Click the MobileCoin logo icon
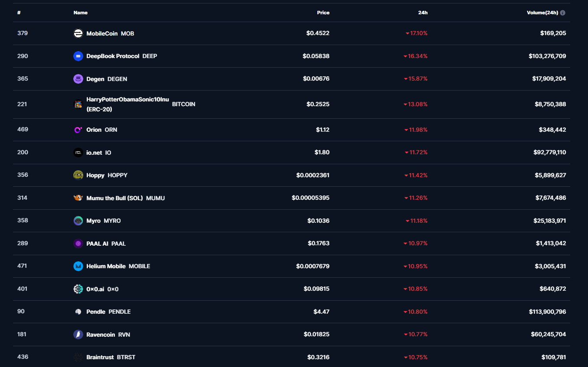 (x=78, y=33)
